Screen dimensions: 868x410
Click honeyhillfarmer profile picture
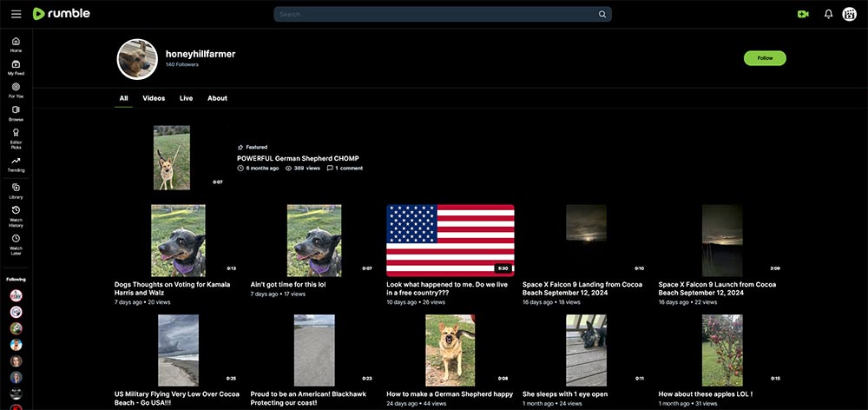pos(137,59)
